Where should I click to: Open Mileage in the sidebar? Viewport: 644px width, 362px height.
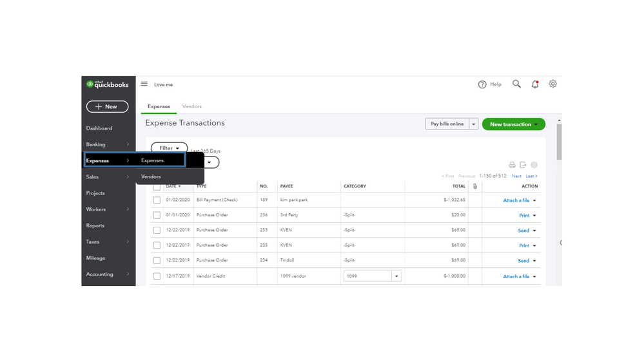(95, 258)
